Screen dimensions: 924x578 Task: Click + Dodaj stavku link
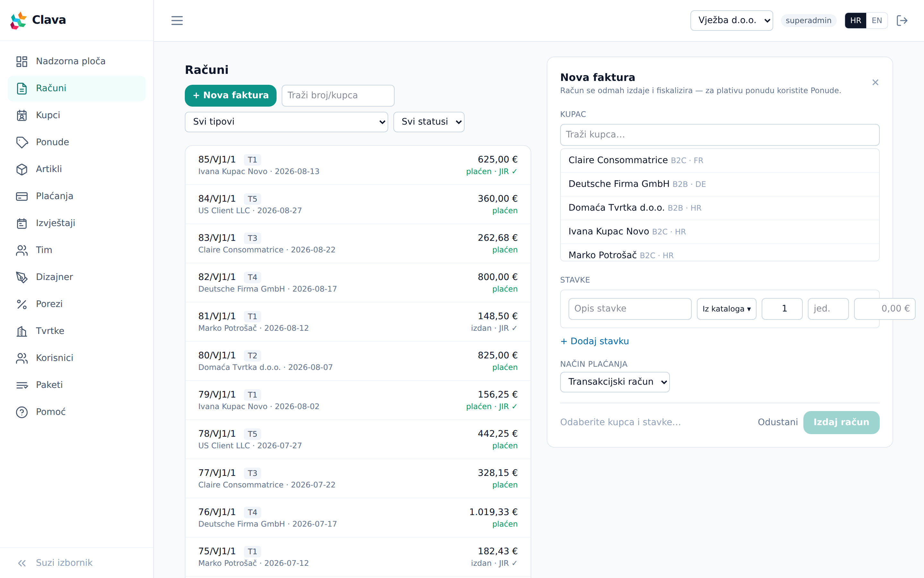595,341
